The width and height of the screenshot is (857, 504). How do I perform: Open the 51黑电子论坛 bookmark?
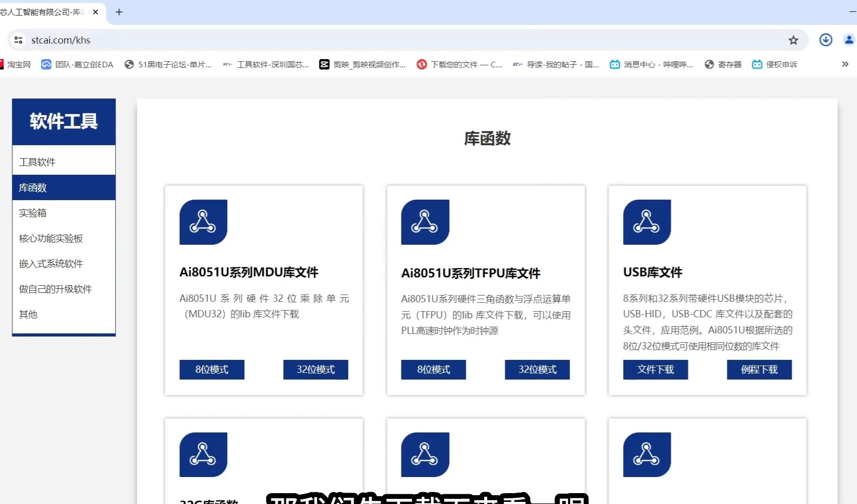pyautogui.click(x=168, y=64)
